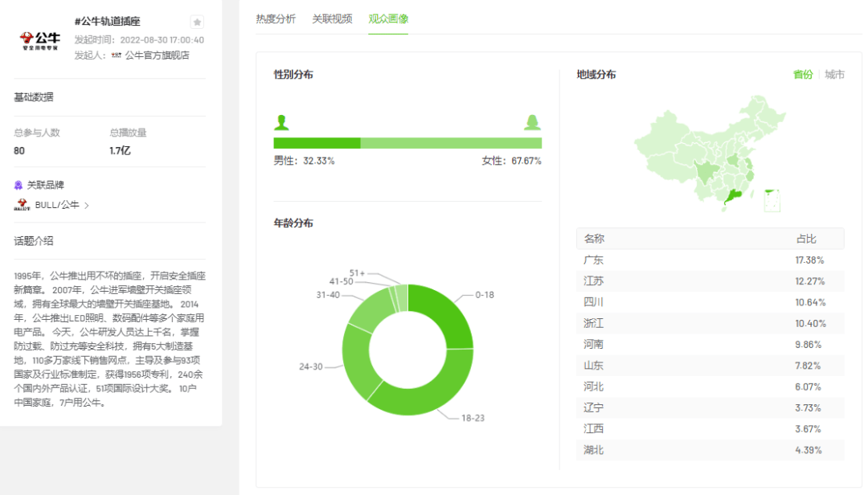The image size is (868, 495).
Task: Switch to the 关联视频 tab
Action: (x=332, y=18)
